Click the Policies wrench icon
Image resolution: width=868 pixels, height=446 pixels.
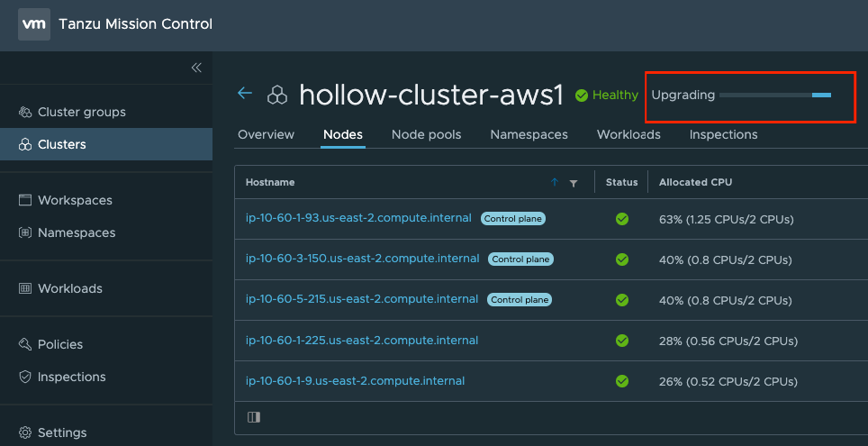tap(25, 344)
